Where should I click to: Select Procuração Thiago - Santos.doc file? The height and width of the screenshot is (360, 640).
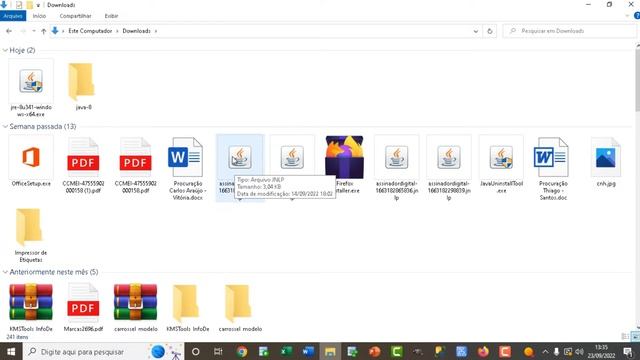tap(553, 168)
